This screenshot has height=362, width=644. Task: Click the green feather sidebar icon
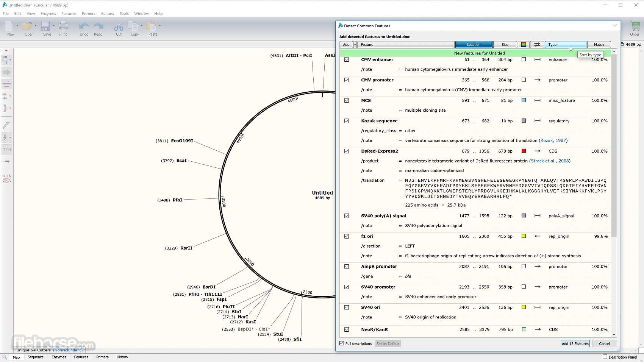coord(6,125)
